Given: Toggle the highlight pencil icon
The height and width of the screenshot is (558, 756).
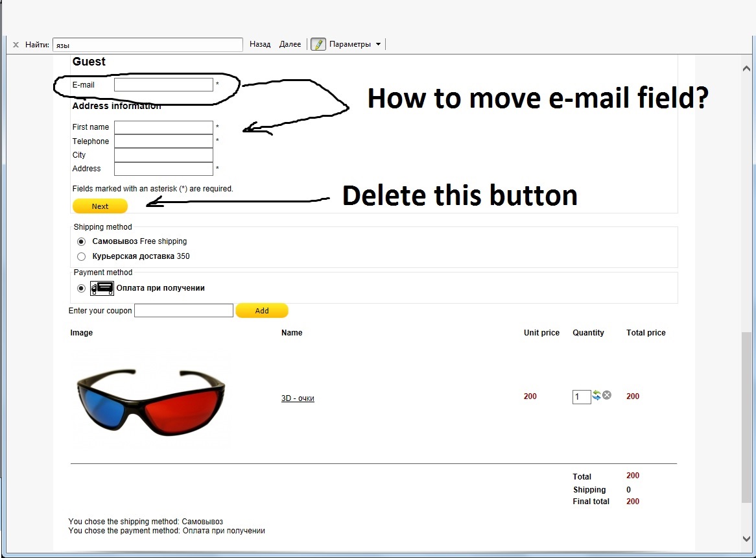Looking at the screenshot, I should (x=318, y=44).
